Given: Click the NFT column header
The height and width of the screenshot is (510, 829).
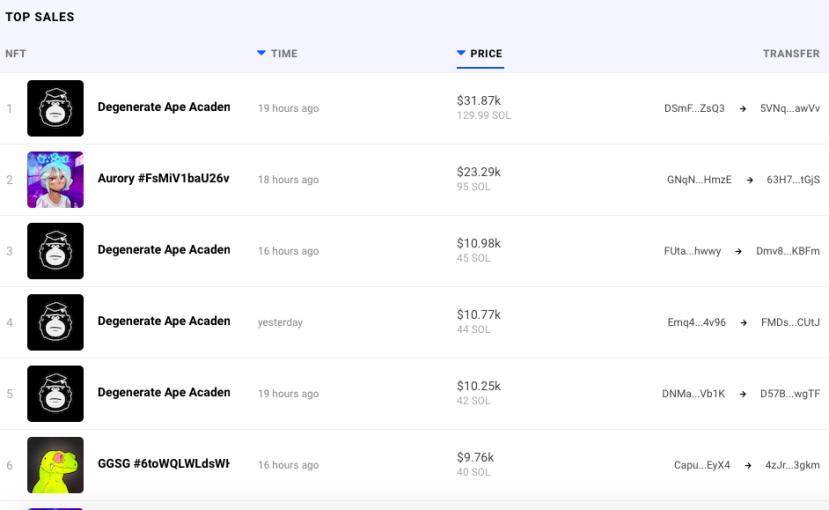Looking at the screenshot, I should click(16, 54).
